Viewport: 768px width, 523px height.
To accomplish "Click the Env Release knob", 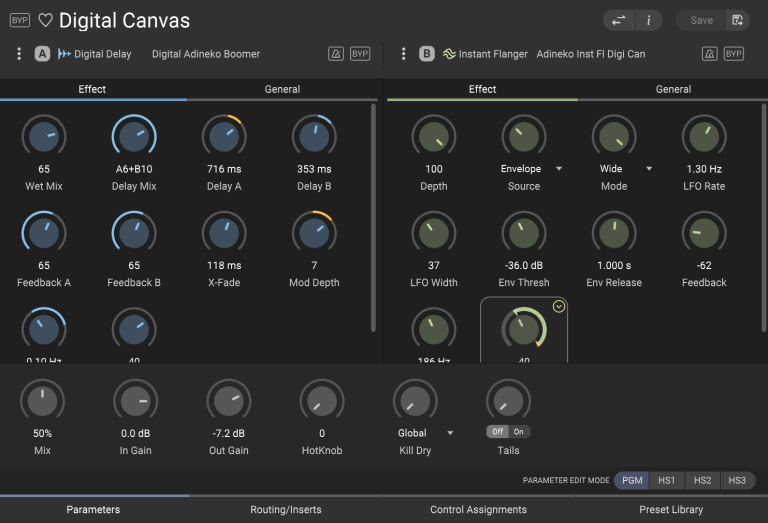I will (614, 233).
